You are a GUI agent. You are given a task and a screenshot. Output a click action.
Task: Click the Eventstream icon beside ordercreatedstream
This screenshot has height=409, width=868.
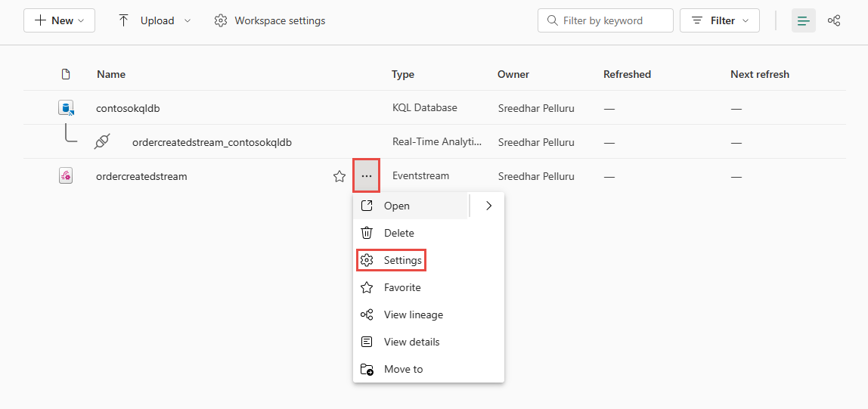(x=66, y=176)
